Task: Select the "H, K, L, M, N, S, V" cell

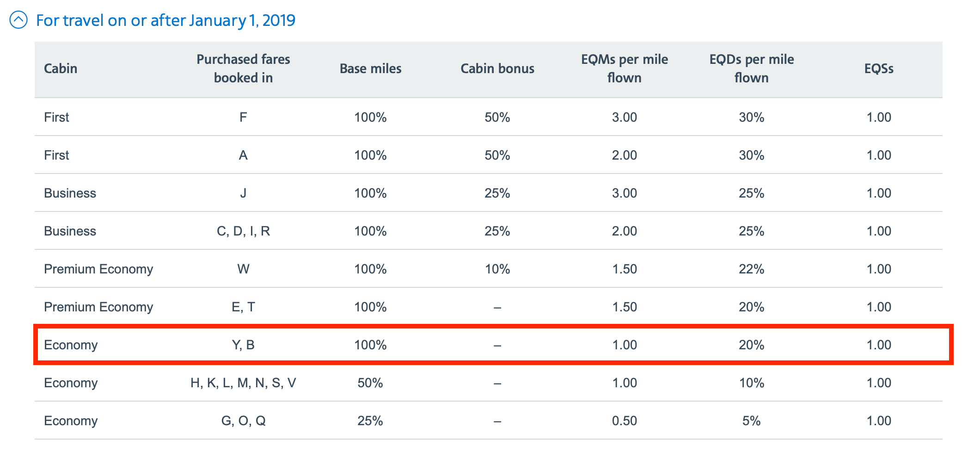Action: (243, 383)
